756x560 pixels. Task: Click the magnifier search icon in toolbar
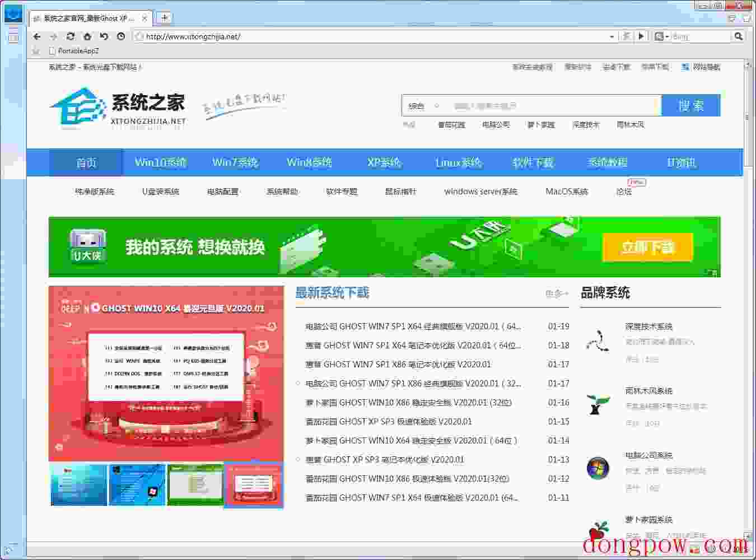pyautogui.click(x=739, y=36)
